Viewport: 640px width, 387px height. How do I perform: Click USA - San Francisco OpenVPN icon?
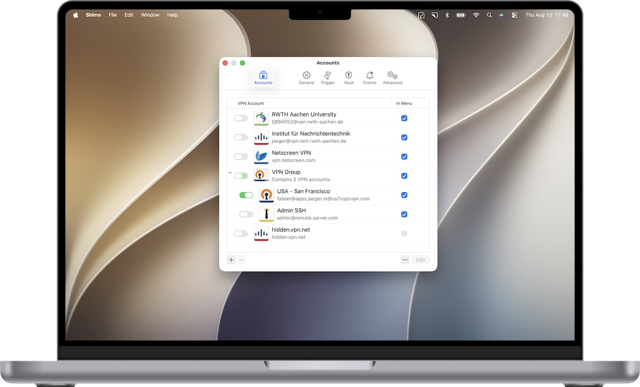click(x=266, y=195)
